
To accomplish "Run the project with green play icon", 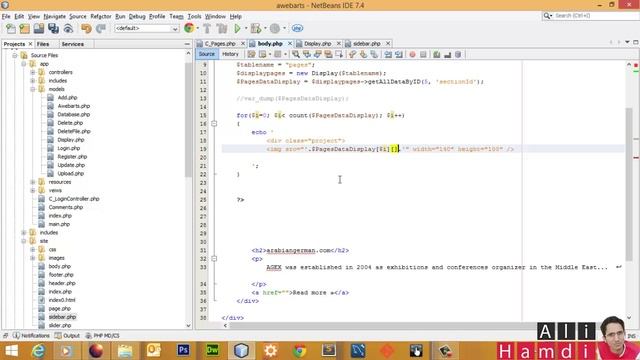I will point(237,28).
